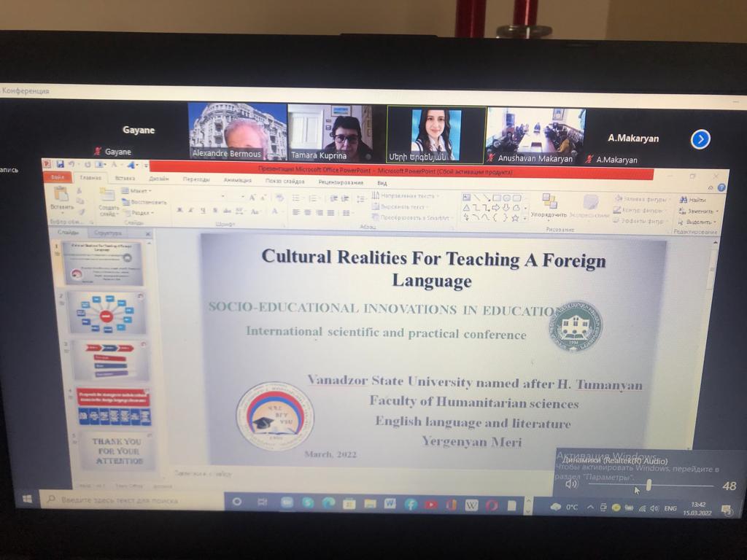Viewport: 747px width, 560px height.
Task: Open the File Explorer folder on the taskbar
Action: click(370, 503)
